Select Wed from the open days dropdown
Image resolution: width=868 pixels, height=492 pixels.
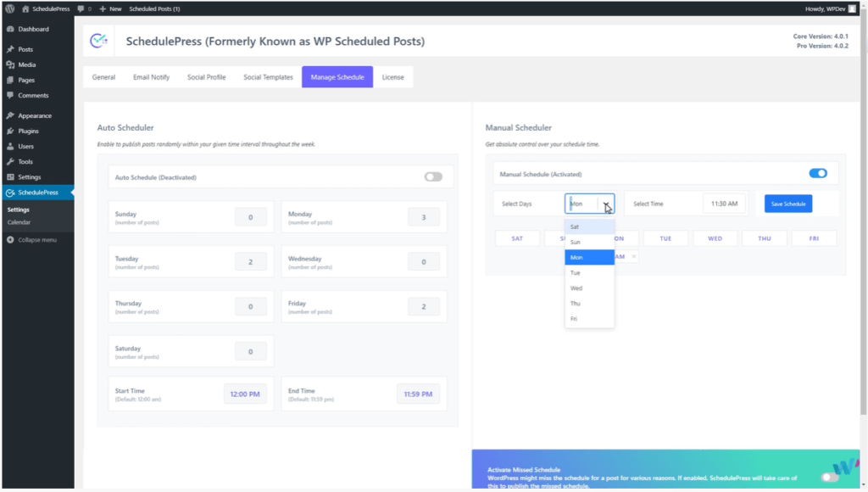(576, 288)
